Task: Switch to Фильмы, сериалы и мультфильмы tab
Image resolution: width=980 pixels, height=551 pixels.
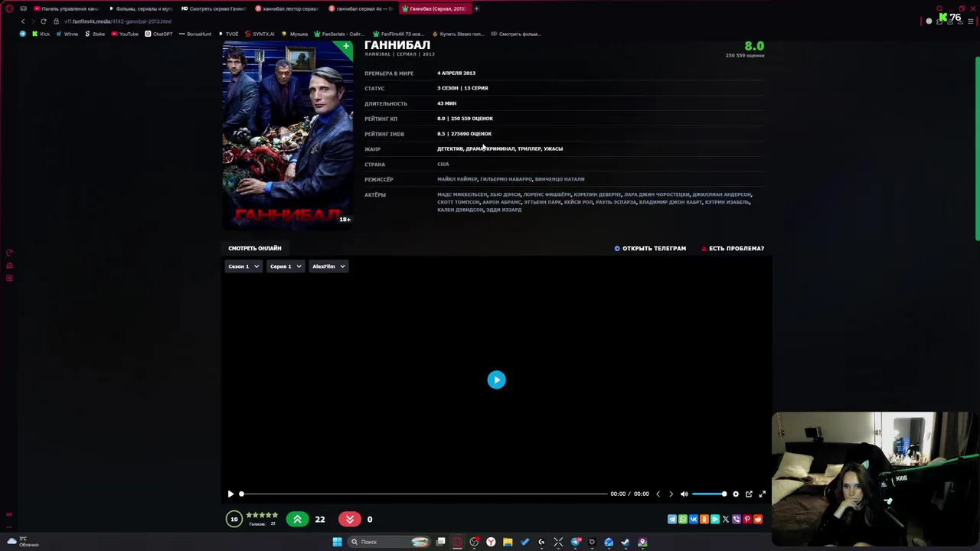Action: [141, 8]
